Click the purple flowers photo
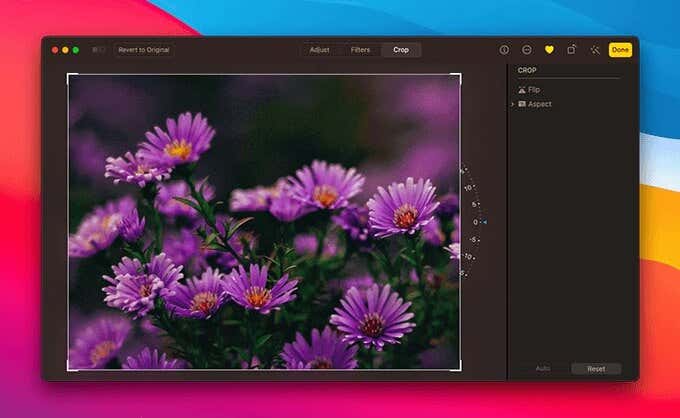Image resolution: width=680 pixels, height=418 pixels. [x=264, y=222]
